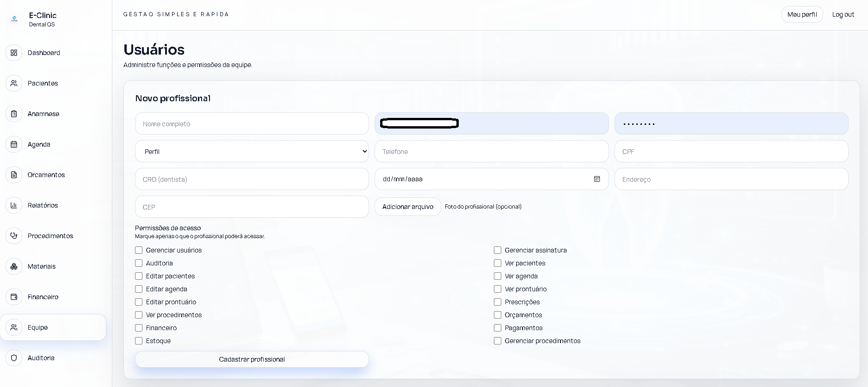The height and width of the screenshot is (387, 868).
Task: Tick the Estoque permission checkbox
Action: tap(139, 341)
